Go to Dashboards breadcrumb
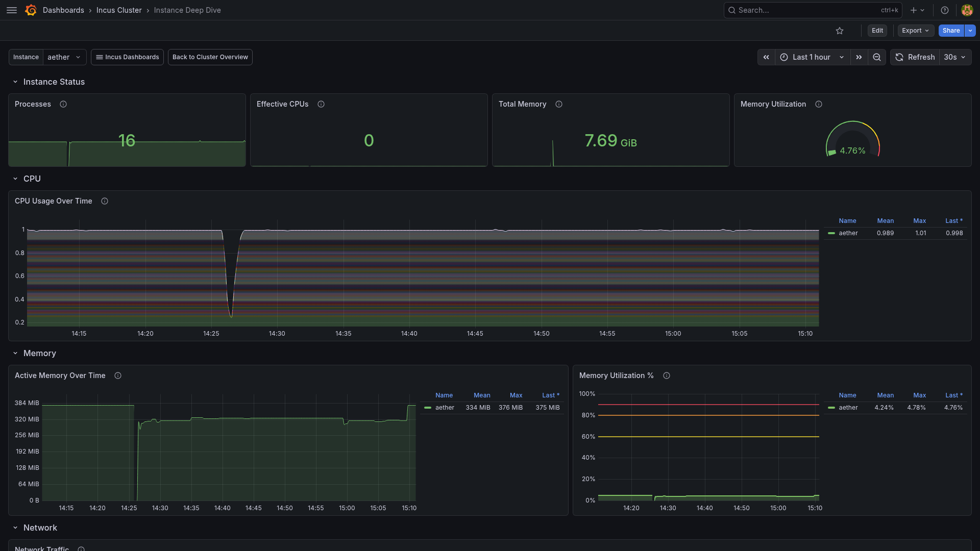980x551 pixels. pos(63,10)
